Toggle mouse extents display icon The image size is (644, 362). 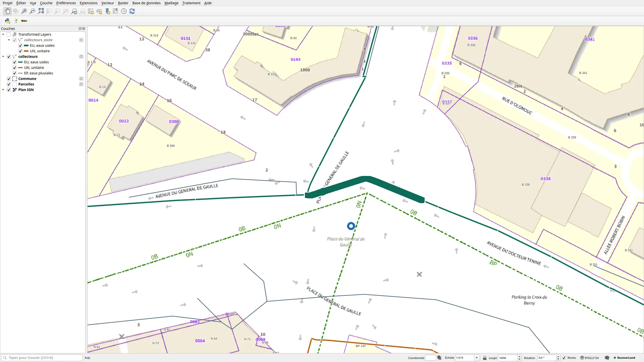[x=439, y=358]
